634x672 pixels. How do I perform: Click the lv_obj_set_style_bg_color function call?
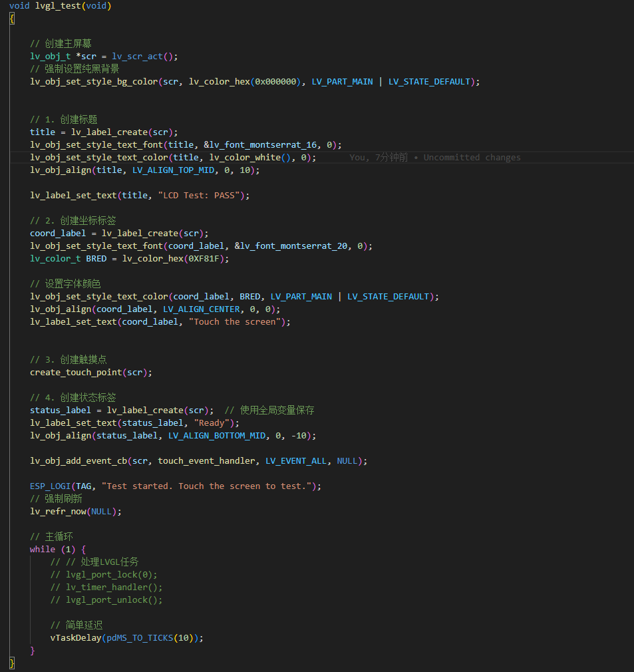pyautogui.click(x=94, y=82)
